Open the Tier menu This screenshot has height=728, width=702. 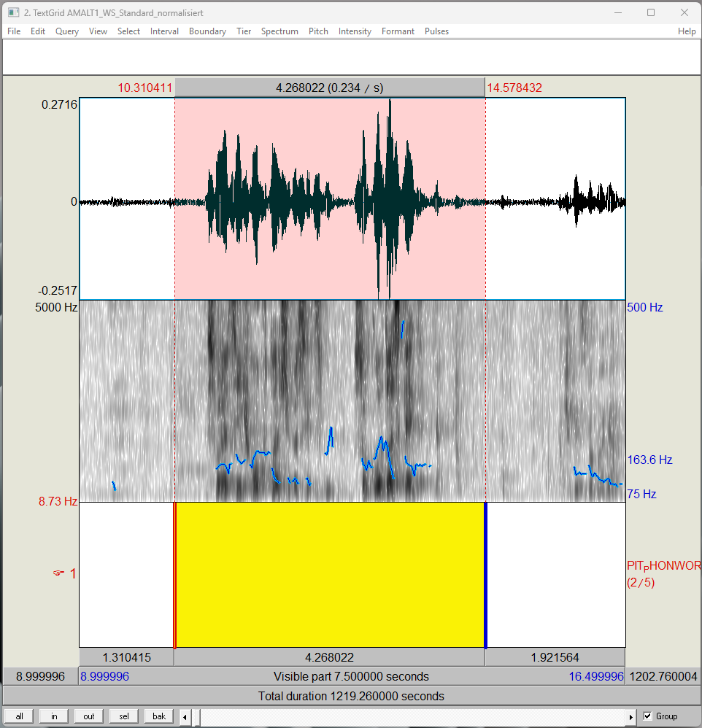click(x=244, y=31)
